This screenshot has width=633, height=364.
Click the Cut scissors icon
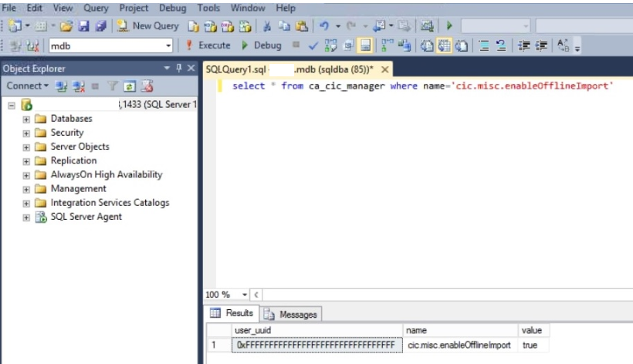pyautogui.click(x=266, y=25)
